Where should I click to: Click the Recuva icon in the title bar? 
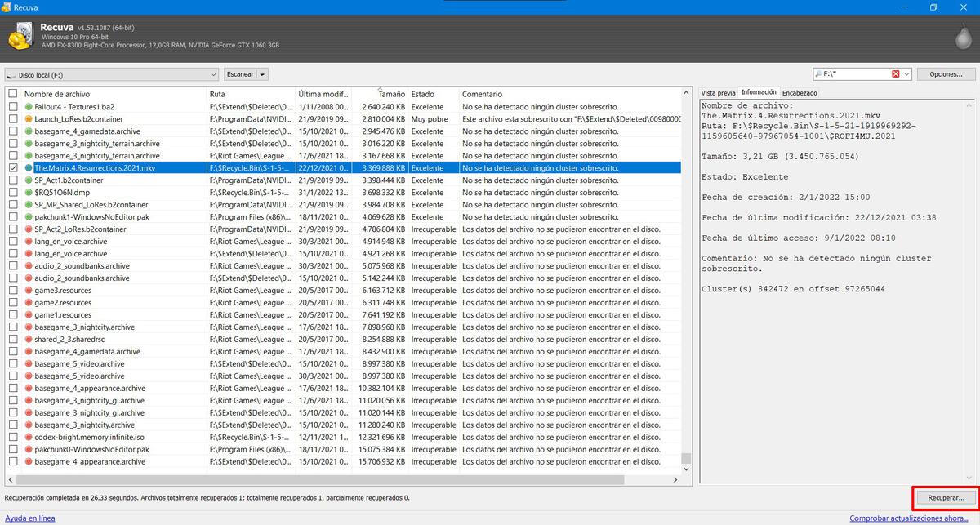(7, 6)
